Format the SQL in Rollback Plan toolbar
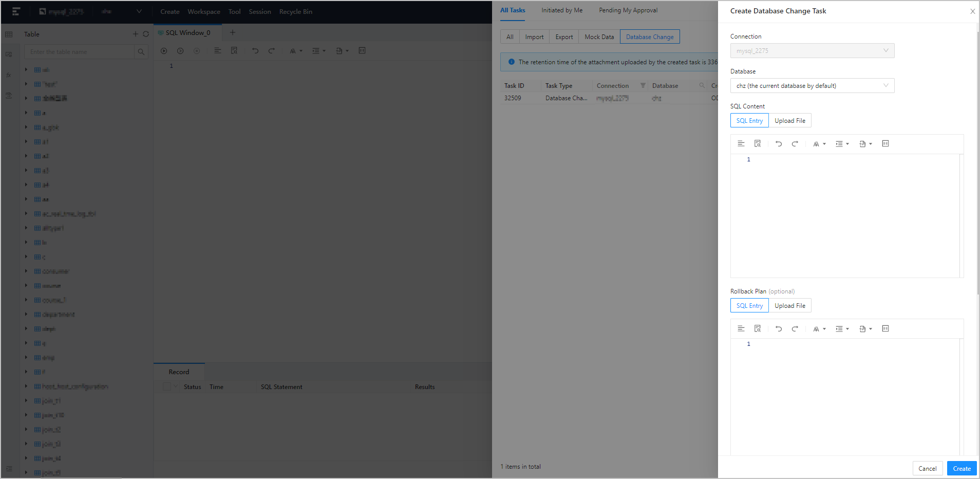The image size is (980, 479). (x=741, y=329)
